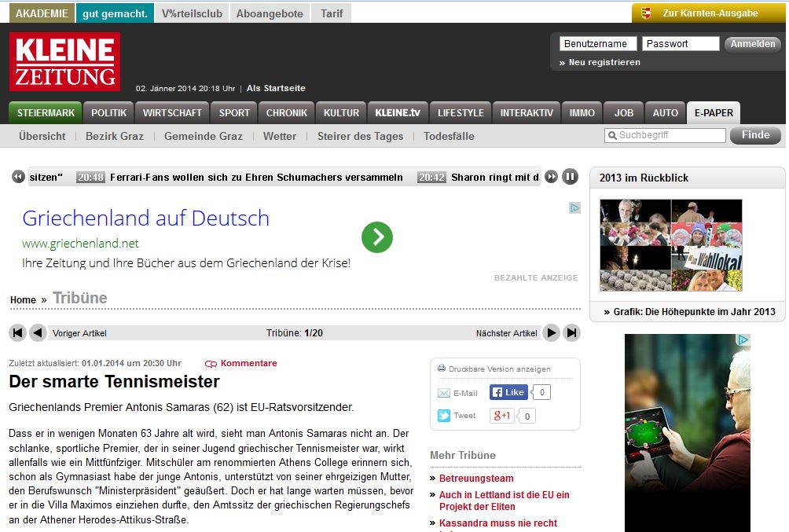Fast-forward the news ticker

(552, 178)
